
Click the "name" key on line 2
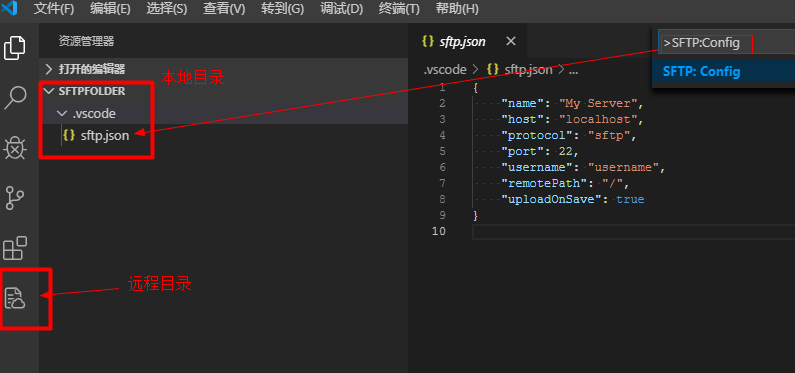(x=522, y=103)
